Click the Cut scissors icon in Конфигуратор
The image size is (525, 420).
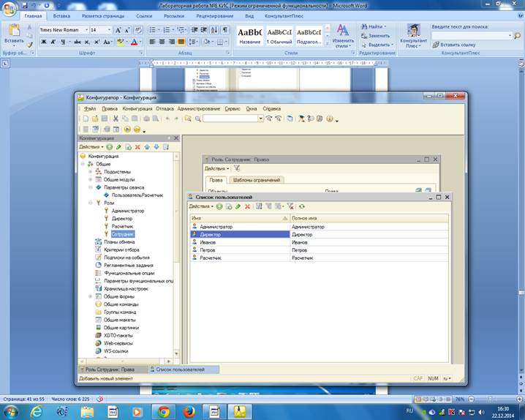point(116,119)
